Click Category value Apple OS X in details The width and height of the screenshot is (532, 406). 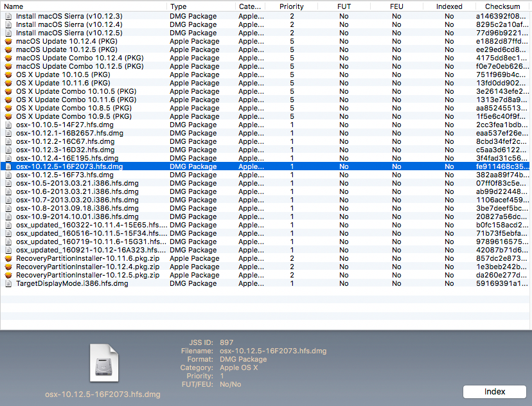pos(239,367)
